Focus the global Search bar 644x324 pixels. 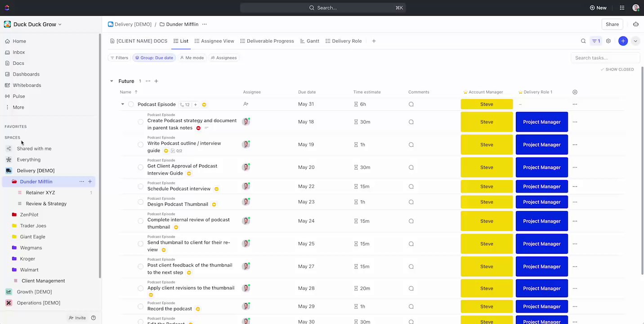click(x=323, y=8)
